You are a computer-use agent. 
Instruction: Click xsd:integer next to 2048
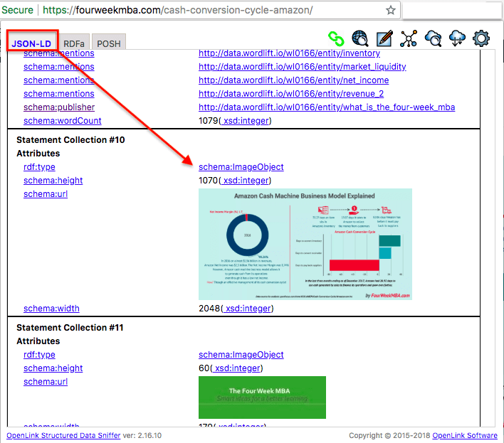pos(247,308)
